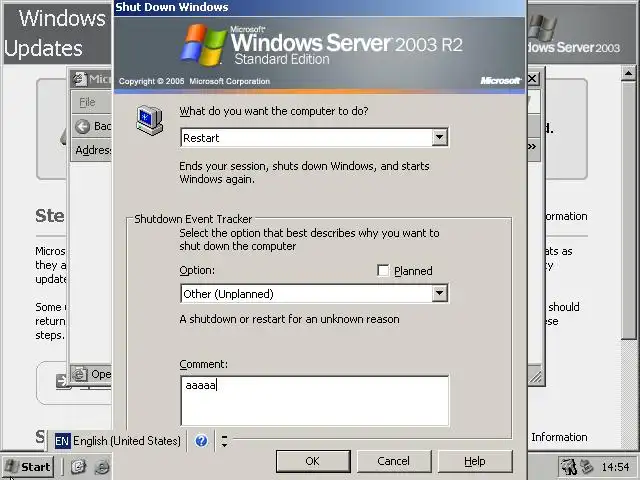Click the Show Desktop quick launch icon
The height and width of the screenshot is (480, 640).
coord(79,466)
